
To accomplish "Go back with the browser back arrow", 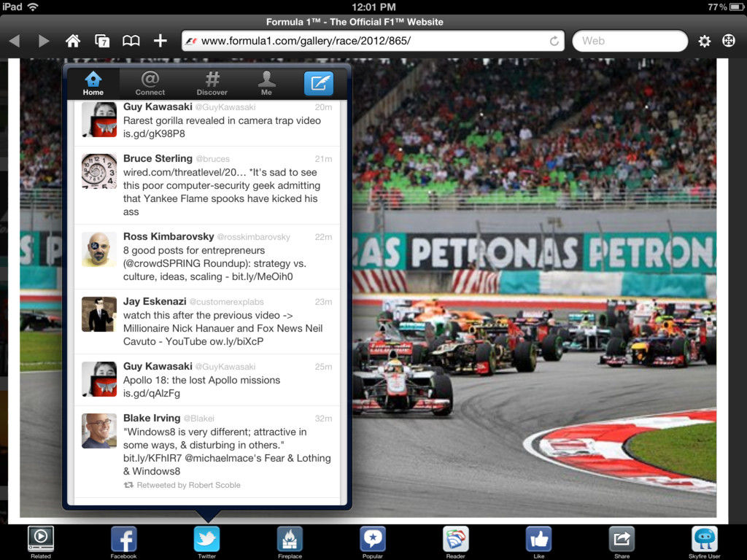I will [x=15, y=41].
